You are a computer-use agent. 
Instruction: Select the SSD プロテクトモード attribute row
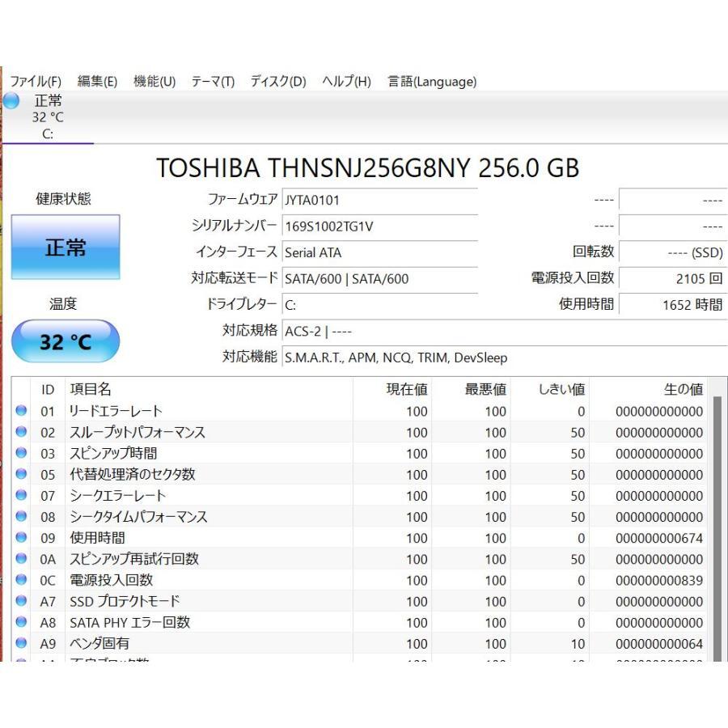click(x=359, y=601)
